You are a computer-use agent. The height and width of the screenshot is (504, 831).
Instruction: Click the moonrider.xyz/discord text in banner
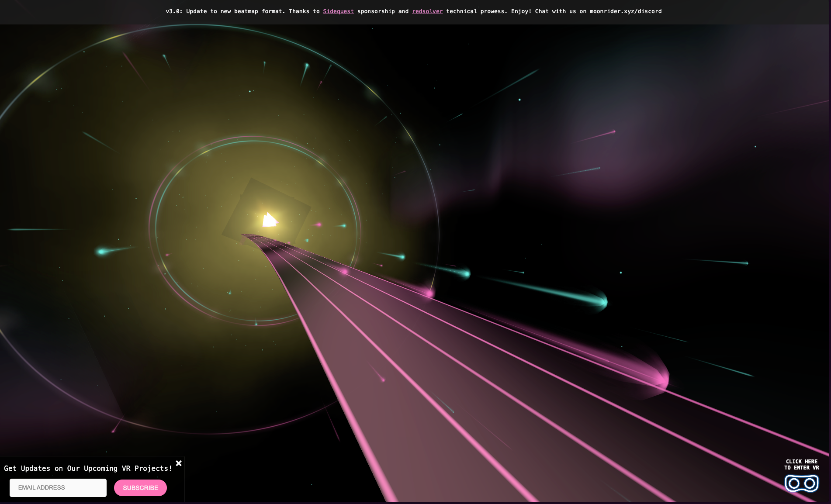pyautogui.click(x=626, y=11)
